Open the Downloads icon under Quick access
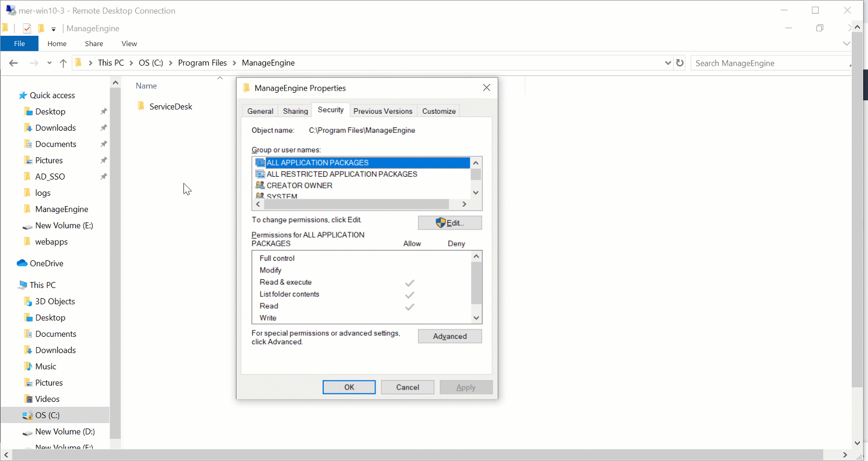Image resolution: width=868 pixels, height=461 pixels. [28, 128]
